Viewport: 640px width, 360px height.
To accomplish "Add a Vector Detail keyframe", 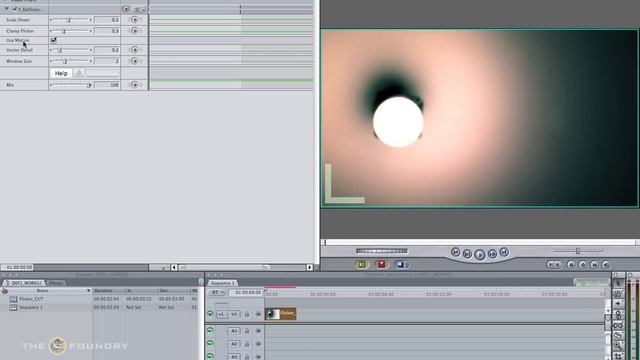I will click(135, 50).
